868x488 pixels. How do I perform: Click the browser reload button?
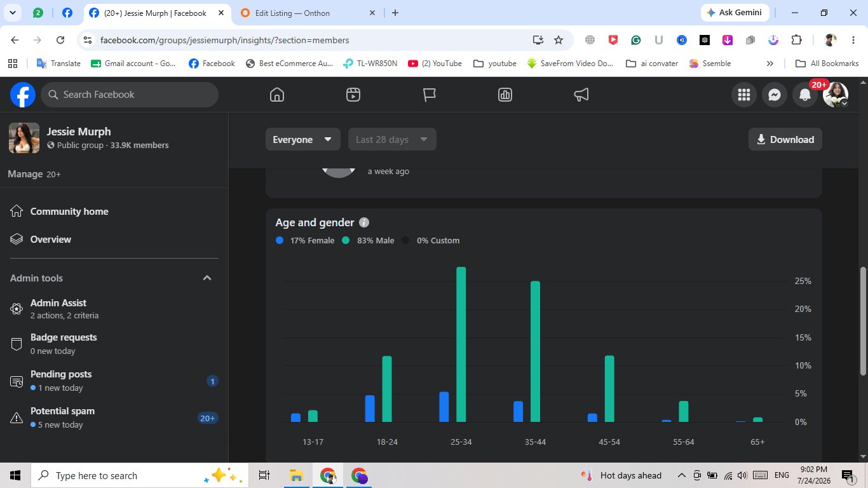pyautogui.click(x=60, y=40)
